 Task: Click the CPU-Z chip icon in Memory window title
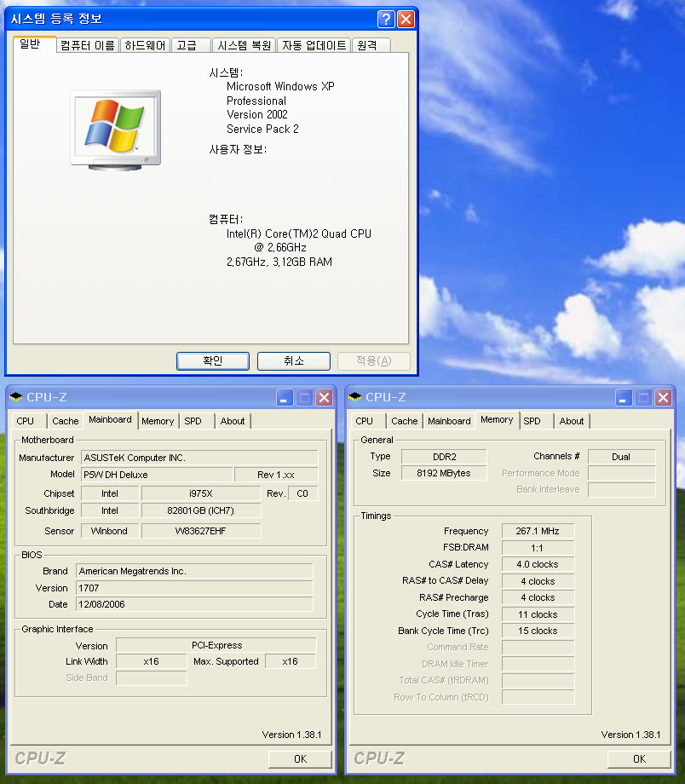[x=355, y=397]
